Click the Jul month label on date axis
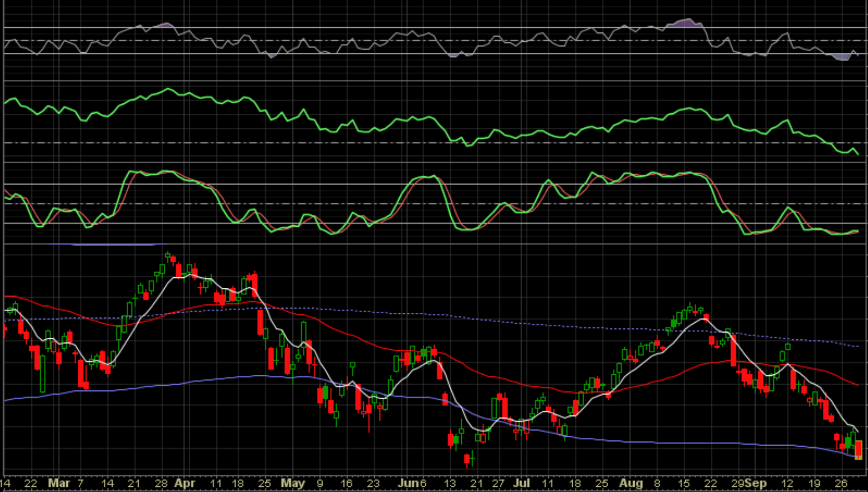 click(522, 483)
